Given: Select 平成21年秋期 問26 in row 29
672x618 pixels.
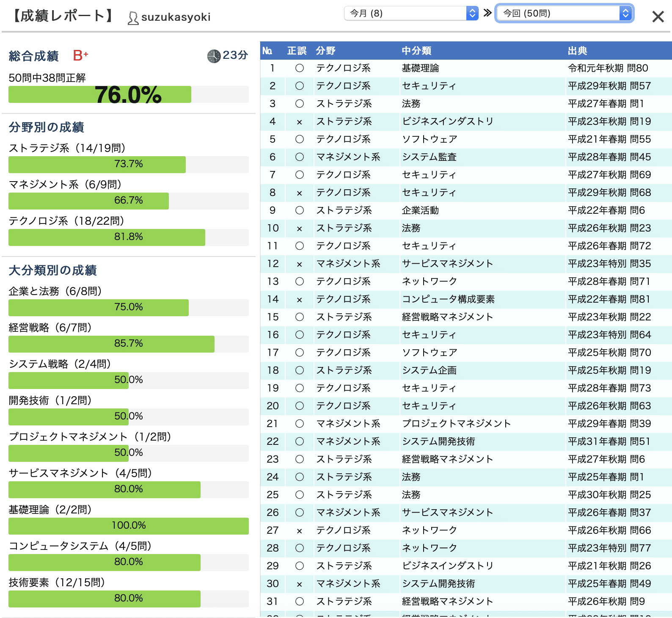Looking at the screenshot, I should (x=609, y=566).
